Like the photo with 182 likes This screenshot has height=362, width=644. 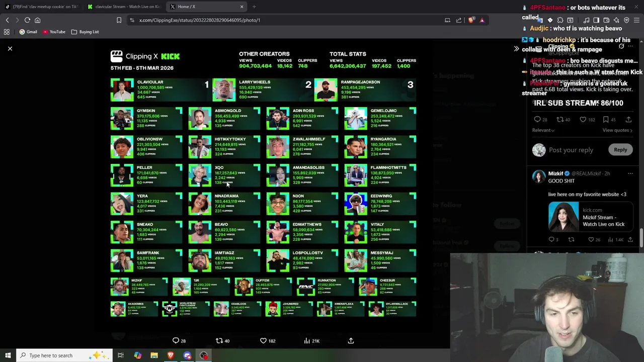[x=267, y=341]
